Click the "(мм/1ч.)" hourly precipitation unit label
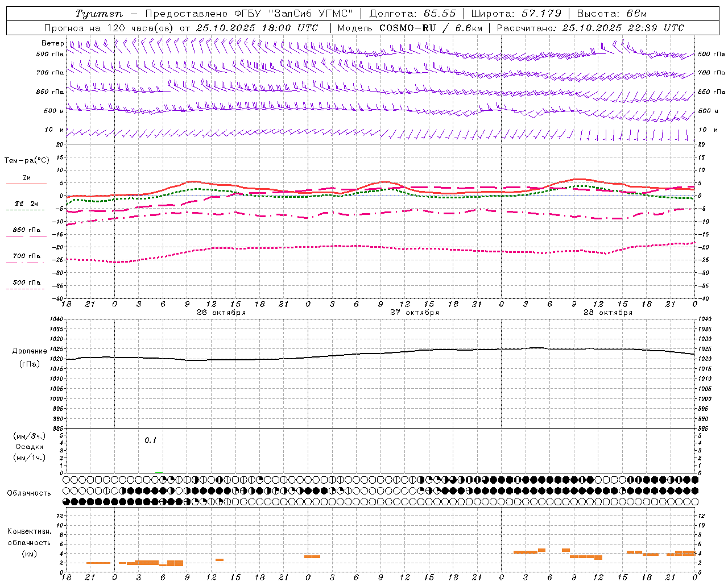This screenshot has width=728, height=582. pyautogui.click(x=30, y=458)
